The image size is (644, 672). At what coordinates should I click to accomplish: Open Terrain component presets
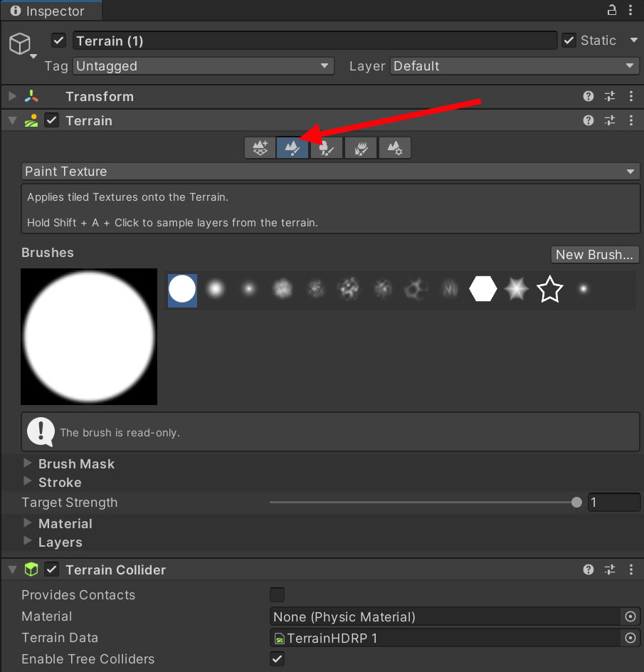(610, 120)
